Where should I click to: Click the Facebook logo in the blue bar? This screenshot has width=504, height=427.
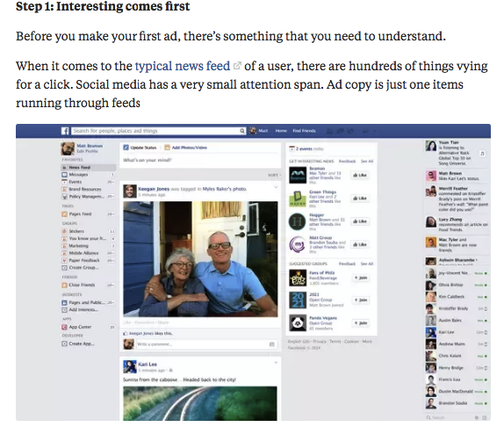(x=65, y=131)
